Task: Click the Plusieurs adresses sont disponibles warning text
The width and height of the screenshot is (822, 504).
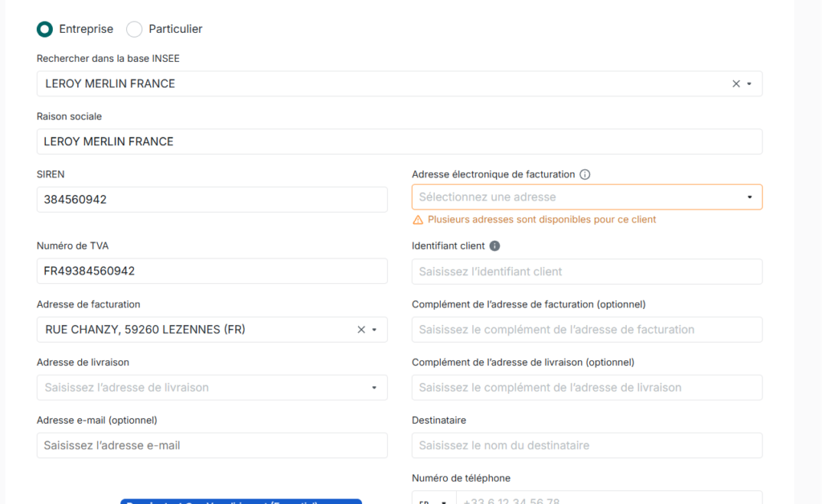Action: [x=542, y=220]
